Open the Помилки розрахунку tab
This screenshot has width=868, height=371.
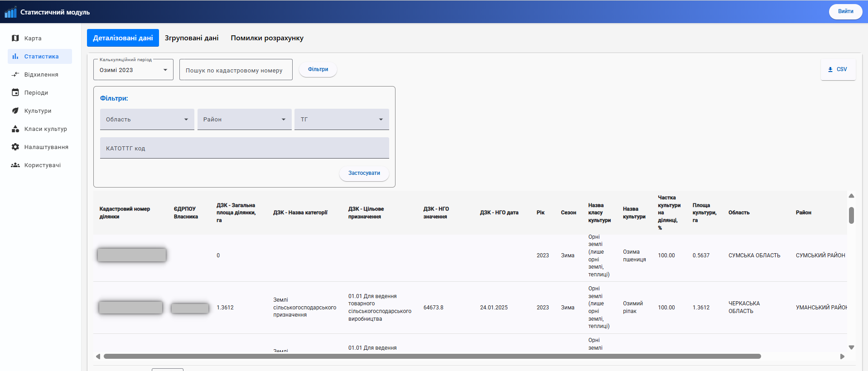click(267, 38)
